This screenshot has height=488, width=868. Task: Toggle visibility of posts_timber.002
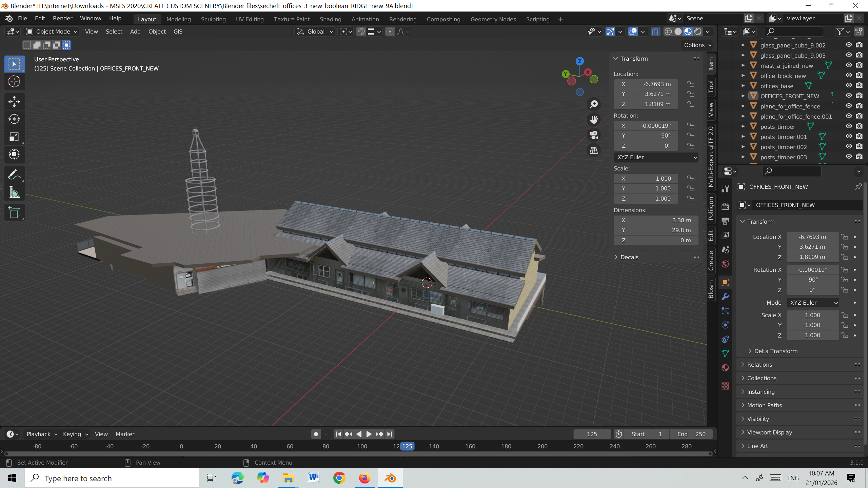[849, 146]
